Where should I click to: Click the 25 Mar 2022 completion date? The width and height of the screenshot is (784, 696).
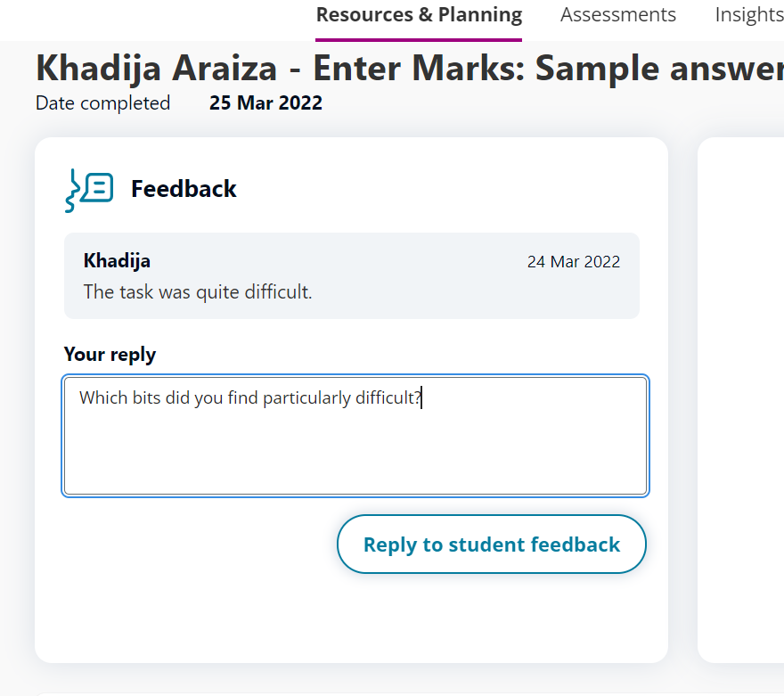click(x=265, y=102)
